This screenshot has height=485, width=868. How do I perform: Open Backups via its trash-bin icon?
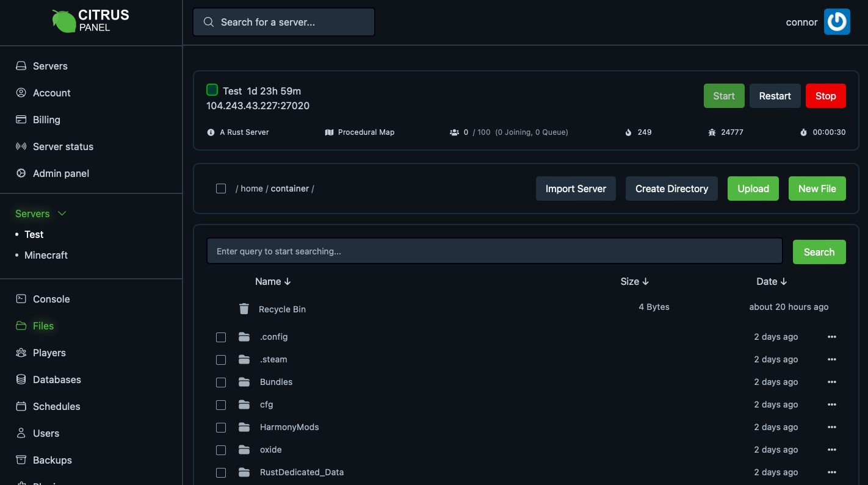[20, 460]
